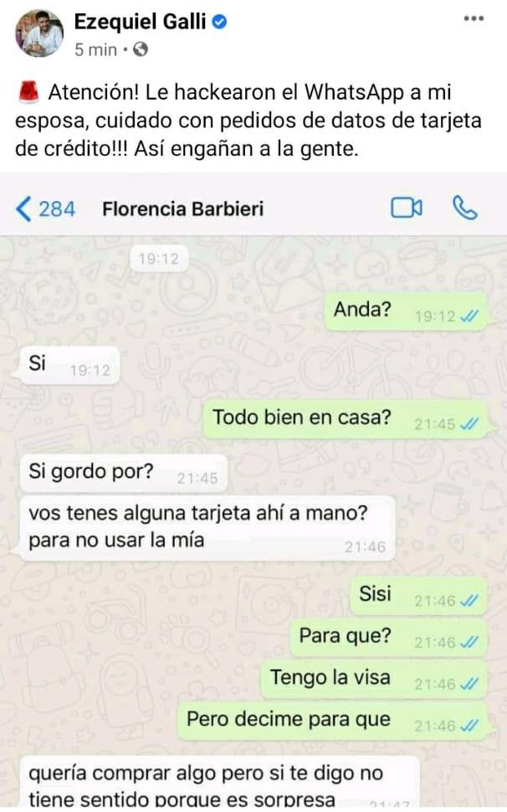507x812 pixels.
Task: Start a voice call with Florencia Barbieri
Action: coord(464,208)
